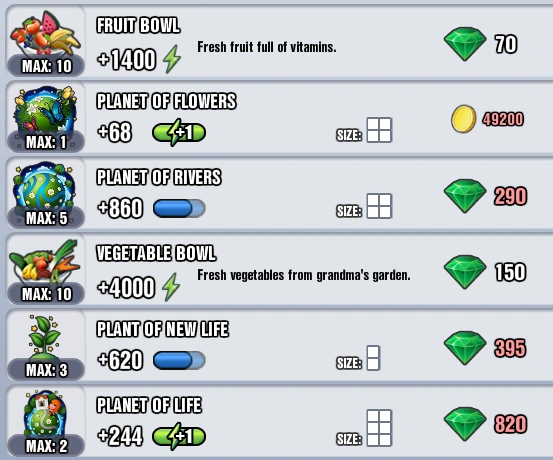The height and width of the screenshot is (460, 553).
Task: Click the size grid icon for Planet of Rivers
Action: (379, 206)
